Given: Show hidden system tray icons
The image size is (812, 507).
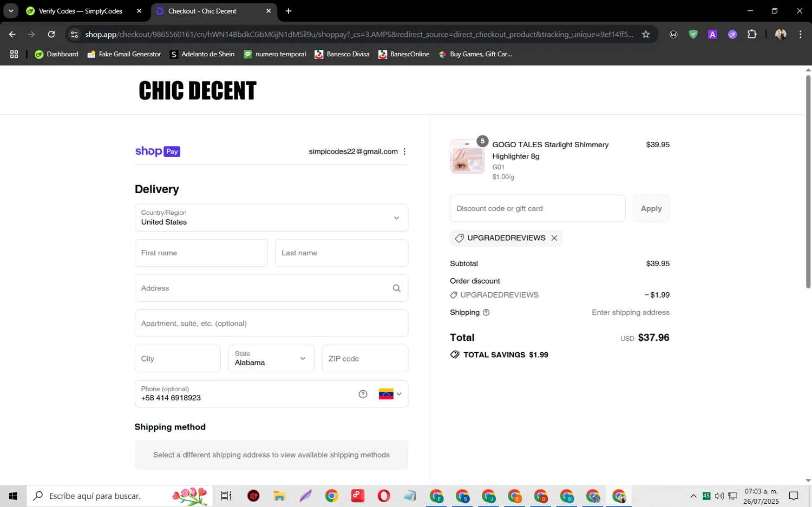Looking at the screenshot, I should [x=693, y=496].
